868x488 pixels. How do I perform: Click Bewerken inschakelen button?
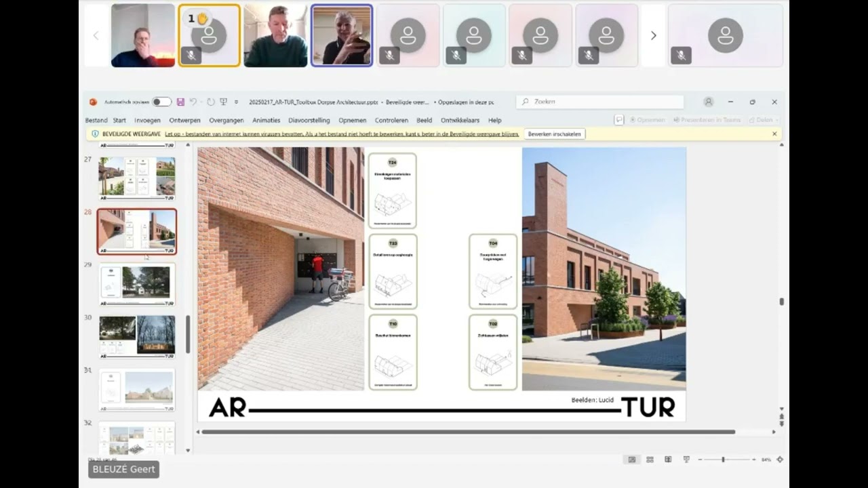554,134
